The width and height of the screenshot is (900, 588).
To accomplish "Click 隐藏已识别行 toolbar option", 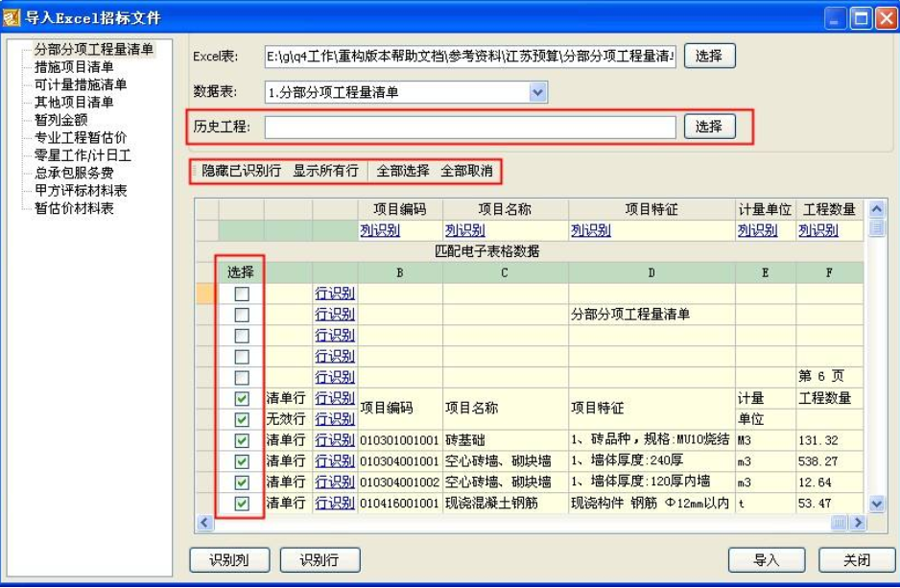I will pos(241,171).
